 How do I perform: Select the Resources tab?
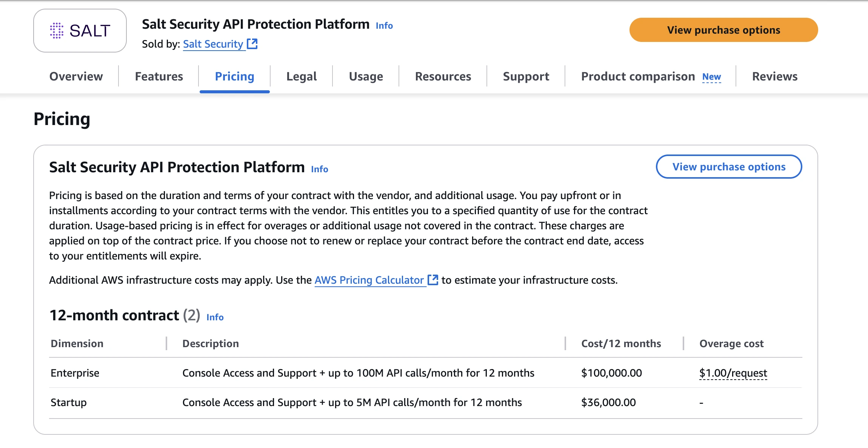(x=443, y=76)
